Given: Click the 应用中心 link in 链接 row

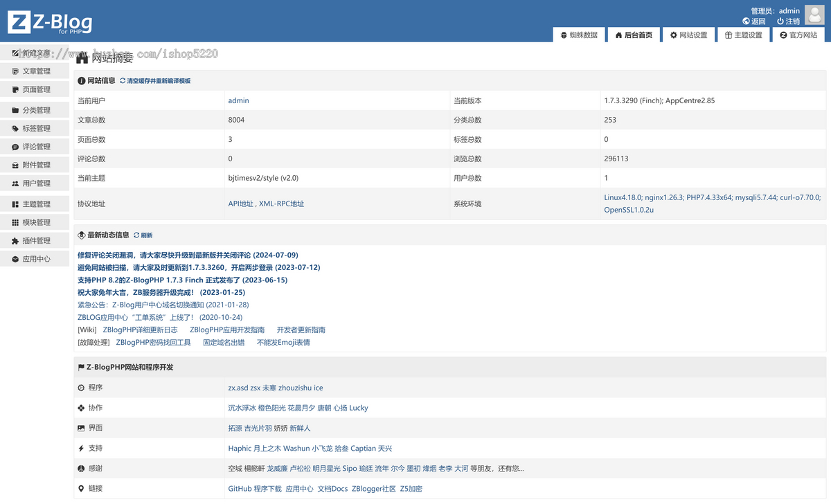Looking at the screenshot, I should pos(300,488).
